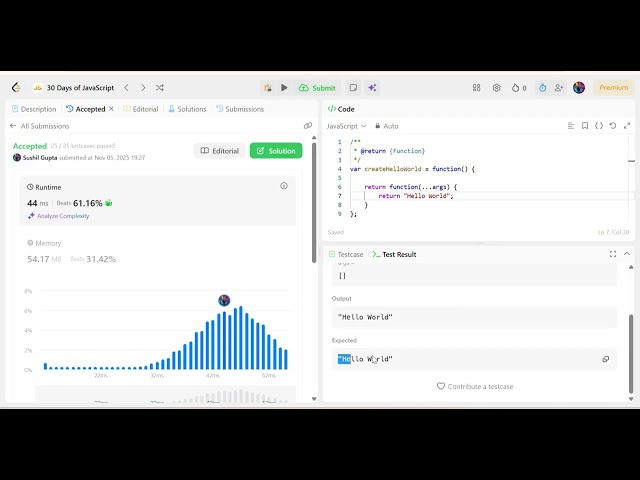
Task: Open the timer stopwatch icon
Action: 542,88
